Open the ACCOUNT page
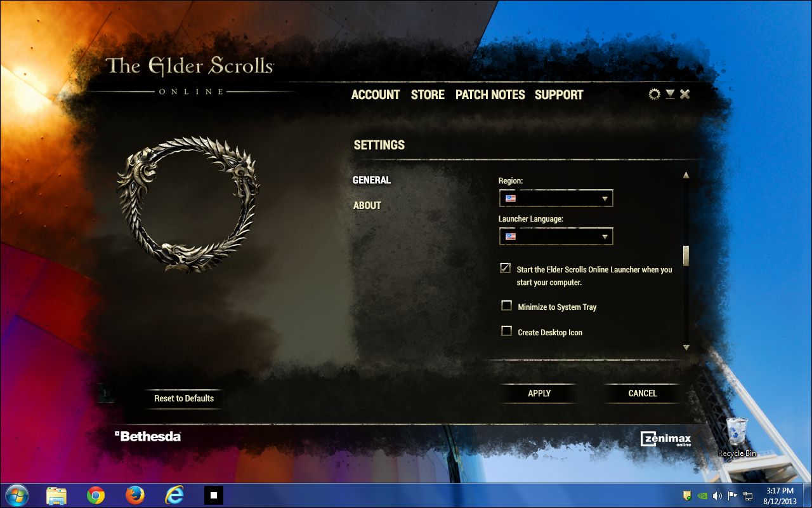 [x=376, y=95]
